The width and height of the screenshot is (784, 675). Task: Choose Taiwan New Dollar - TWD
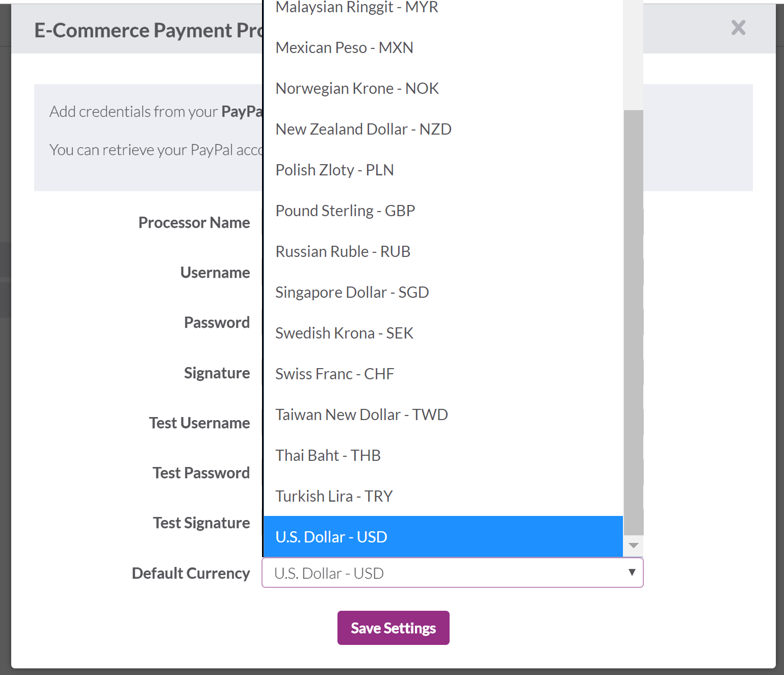(x=443, y=414)
